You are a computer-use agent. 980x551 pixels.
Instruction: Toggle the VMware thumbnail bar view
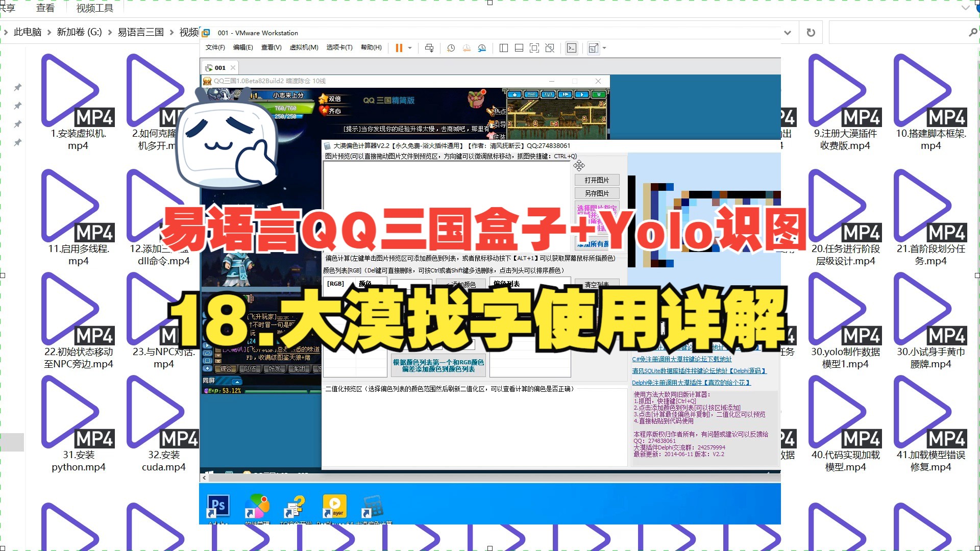[x=519, y=48]
